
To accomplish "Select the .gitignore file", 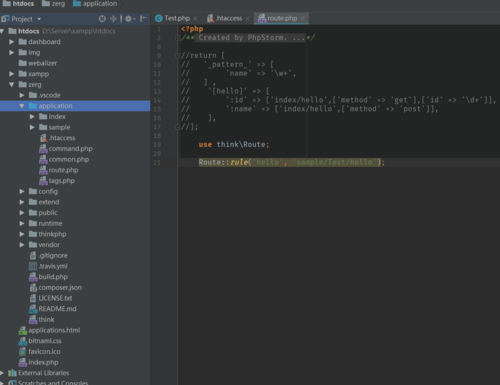I will coord(49,255).
